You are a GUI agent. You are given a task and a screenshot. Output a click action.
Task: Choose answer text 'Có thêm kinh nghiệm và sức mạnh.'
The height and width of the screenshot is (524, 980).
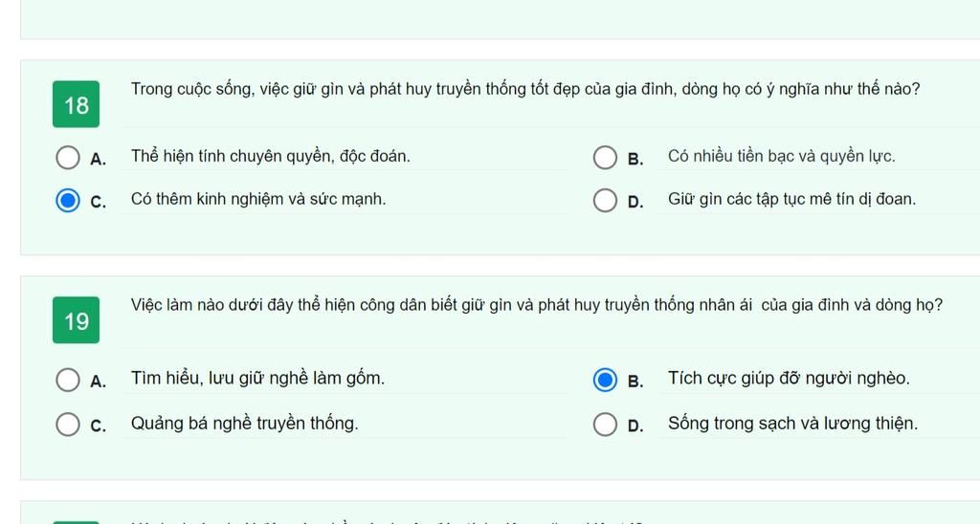click(258, 199)
